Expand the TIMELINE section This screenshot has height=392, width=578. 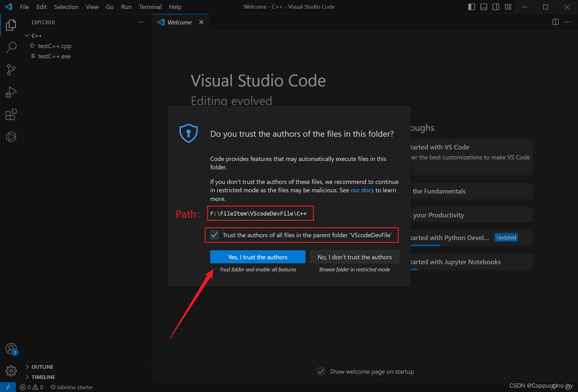pyautogui.click(x=87, y=377)
